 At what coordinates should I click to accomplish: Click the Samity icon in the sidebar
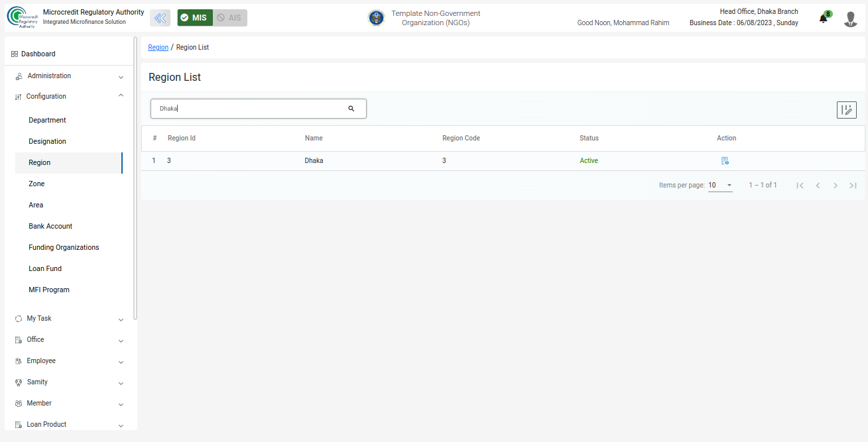point(19,382)
